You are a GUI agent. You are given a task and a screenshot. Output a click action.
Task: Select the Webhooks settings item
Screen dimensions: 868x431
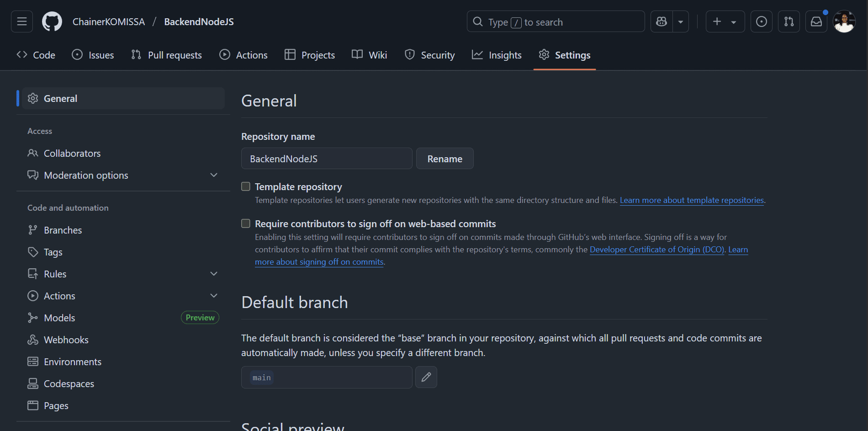pos(66,339)
